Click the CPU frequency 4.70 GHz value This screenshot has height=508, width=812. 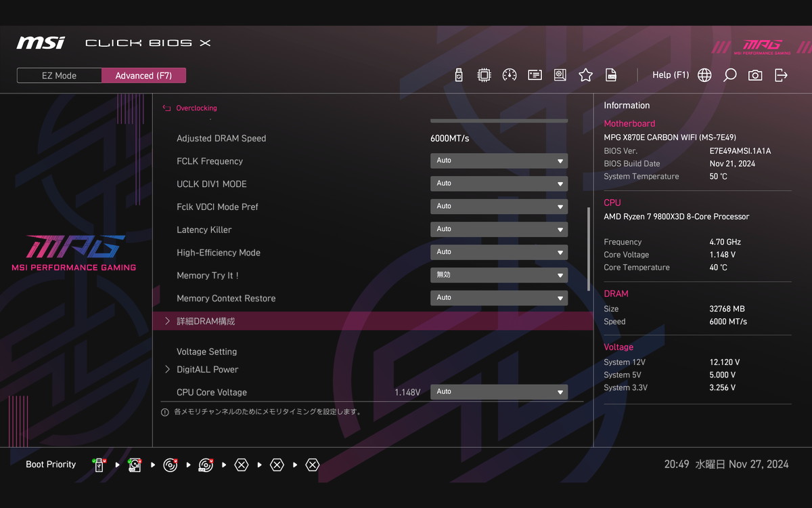725,242
